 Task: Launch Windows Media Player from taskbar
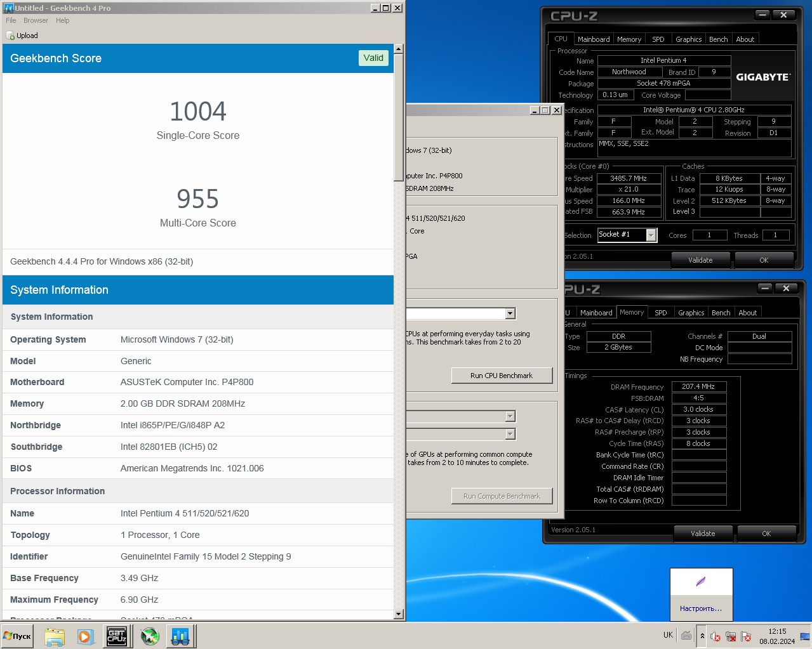tap(85, 636)
